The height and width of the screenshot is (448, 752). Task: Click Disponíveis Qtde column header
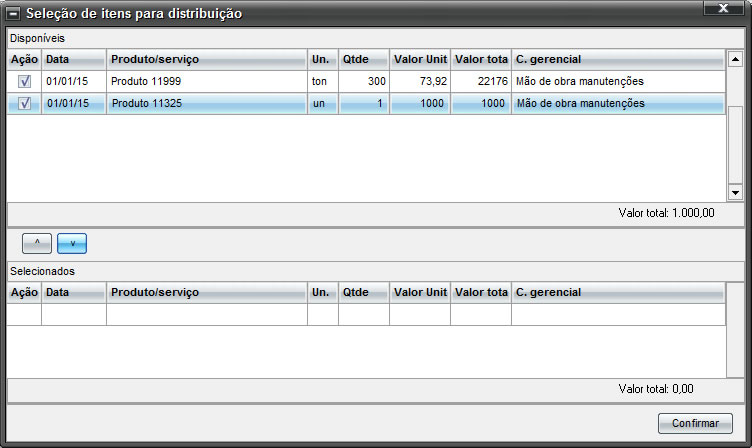tap(364, 59)
